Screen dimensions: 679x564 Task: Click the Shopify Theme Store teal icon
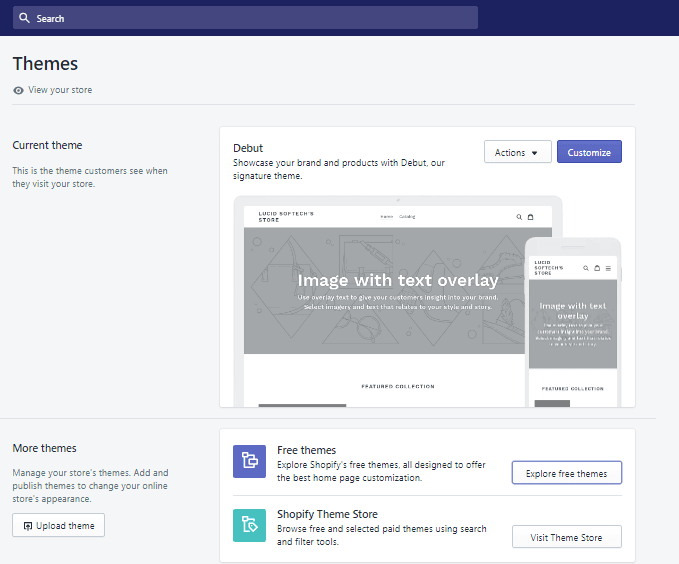coord(249,525)
